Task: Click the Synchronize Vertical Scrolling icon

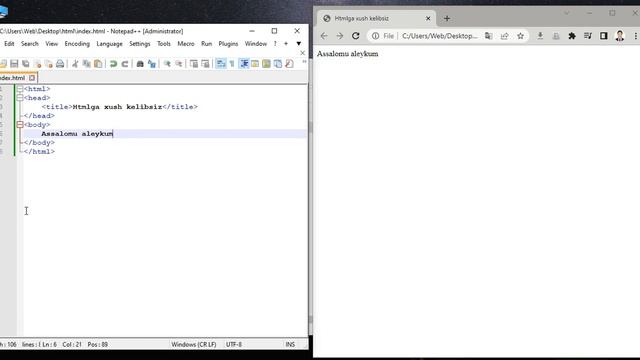Action: pos(194,64)
